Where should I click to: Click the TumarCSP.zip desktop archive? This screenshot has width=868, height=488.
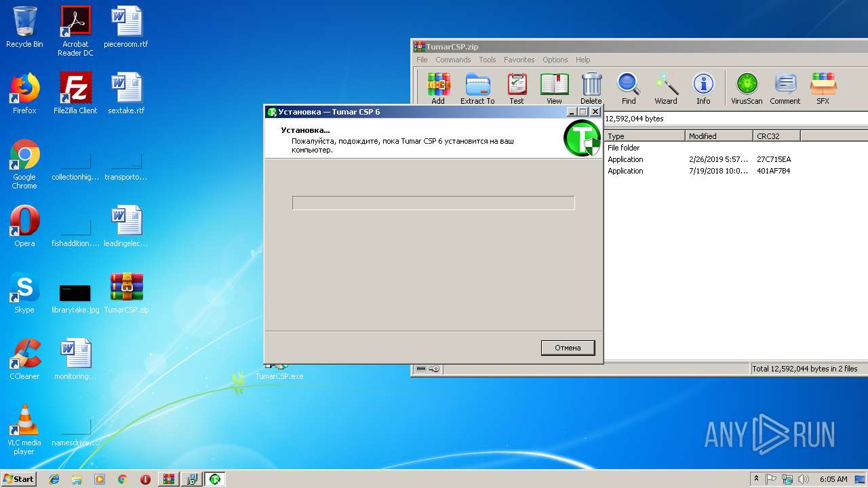[126, 293]
